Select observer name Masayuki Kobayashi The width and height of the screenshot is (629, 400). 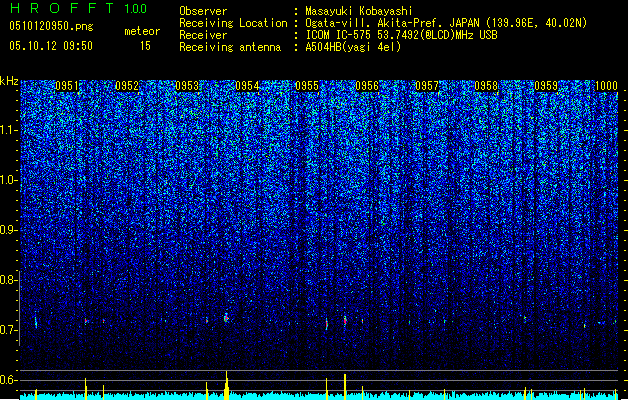359,11
